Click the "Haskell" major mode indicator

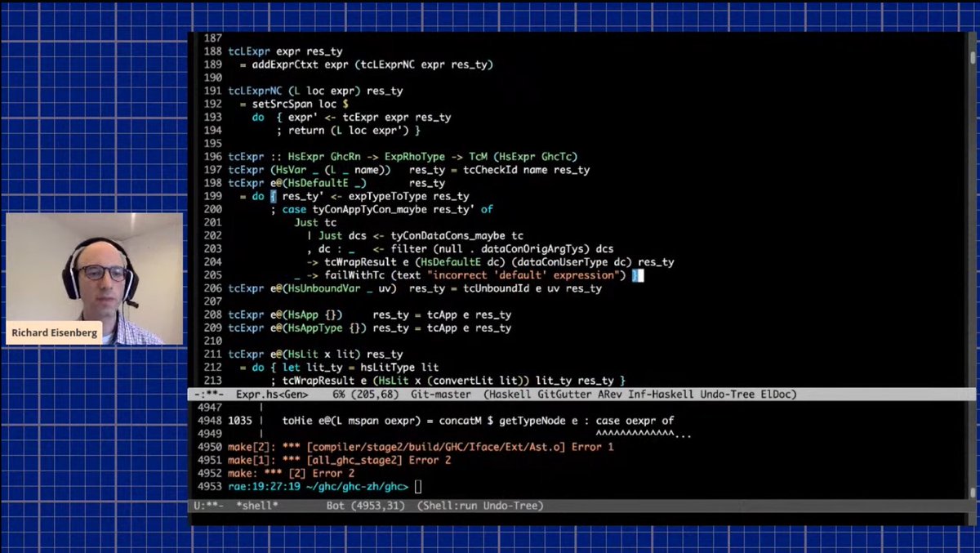[x=510, y=394]
